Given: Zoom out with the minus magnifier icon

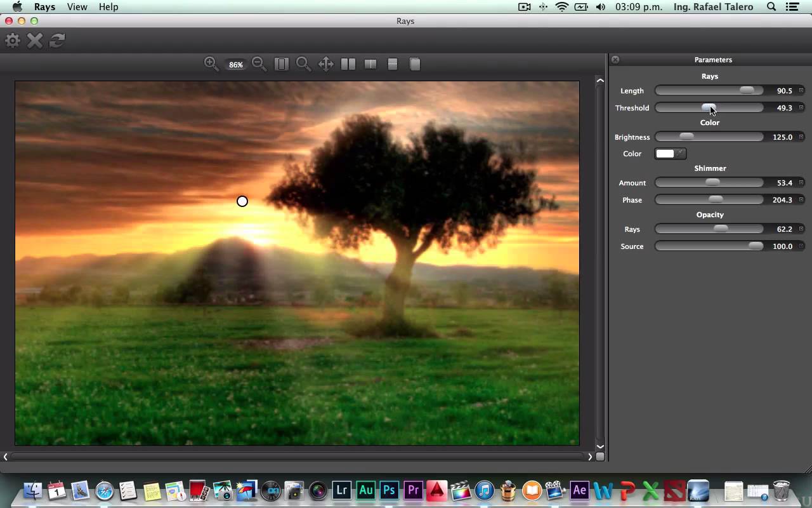Looking at the screenshot, I should coord(259,63).
